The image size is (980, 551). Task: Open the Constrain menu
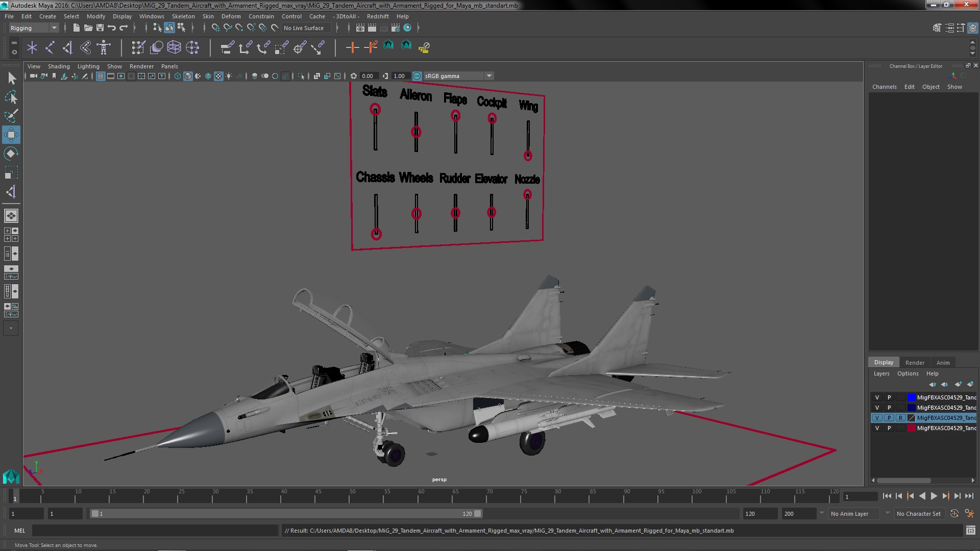(261, 16)
